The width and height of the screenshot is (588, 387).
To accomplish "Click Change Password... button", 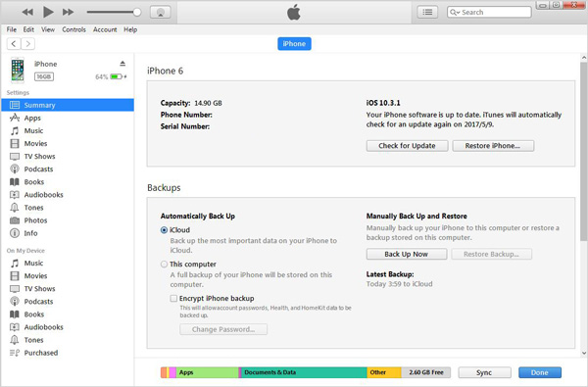I will (223, 329).
